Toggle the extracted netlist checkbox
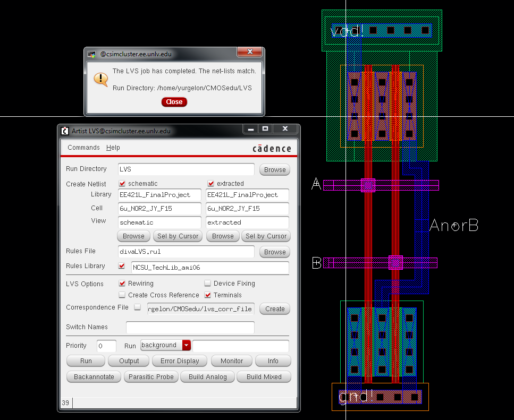Image resolution: width=514 pixels, height=420 pixels. point(210,184)
